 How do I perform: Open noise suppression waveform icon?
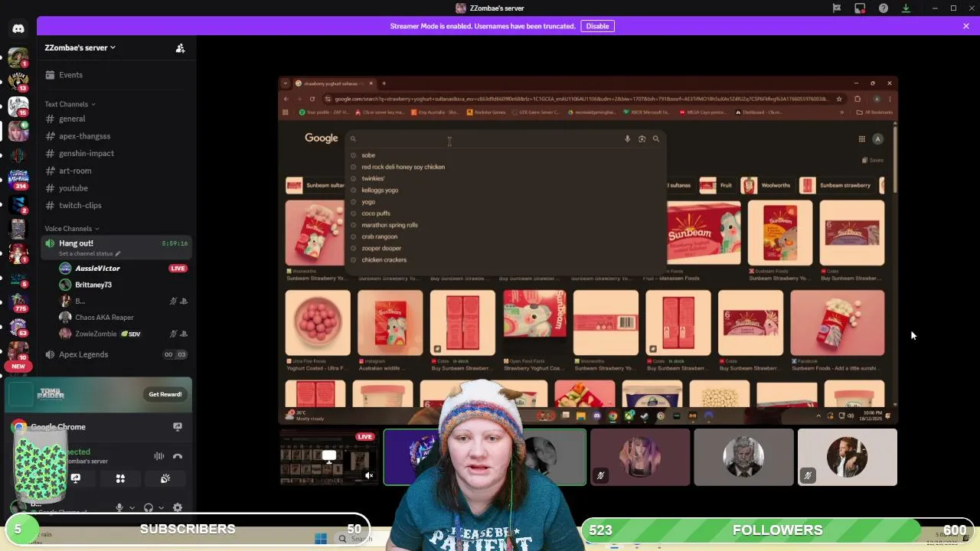pos(159,456)
